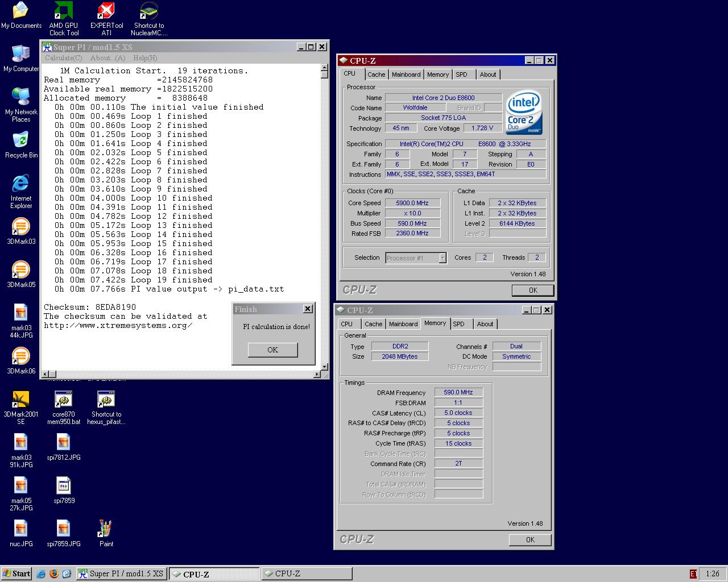Click Internet Explorer quick launch taskbar icon
The height and width of the screenshot is (582, 728).
tap(41, 573)
